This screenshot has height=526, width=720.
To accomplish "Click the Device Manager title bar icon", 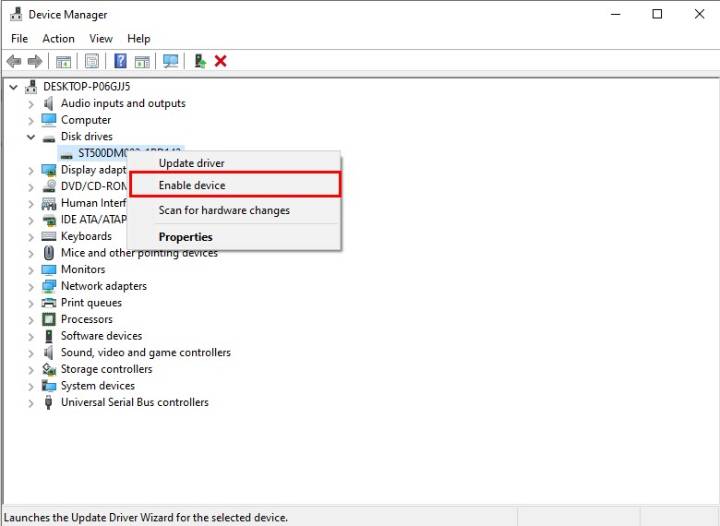I will pyautogui.click(x=16, y=14).
